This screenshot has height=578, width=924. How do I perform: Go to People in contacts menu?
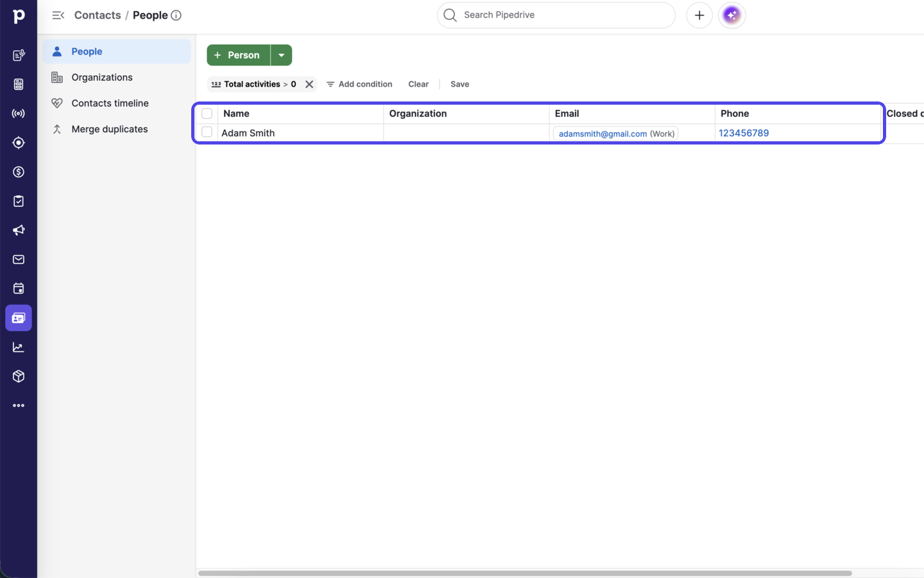point(117,51)
